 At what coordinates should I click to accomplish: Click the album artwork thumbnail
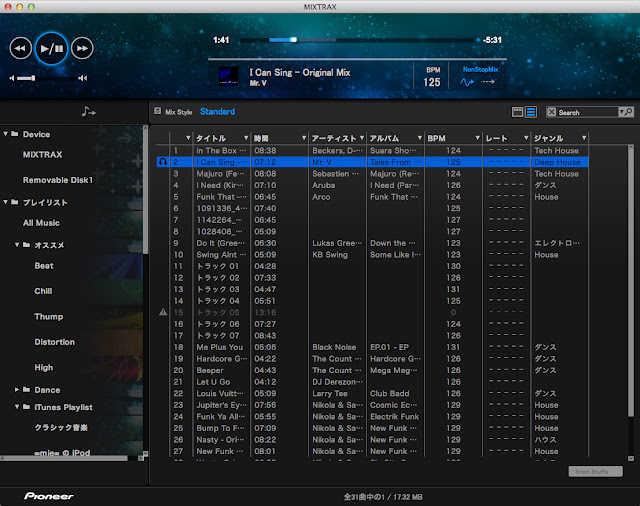(x=229, y=76)
